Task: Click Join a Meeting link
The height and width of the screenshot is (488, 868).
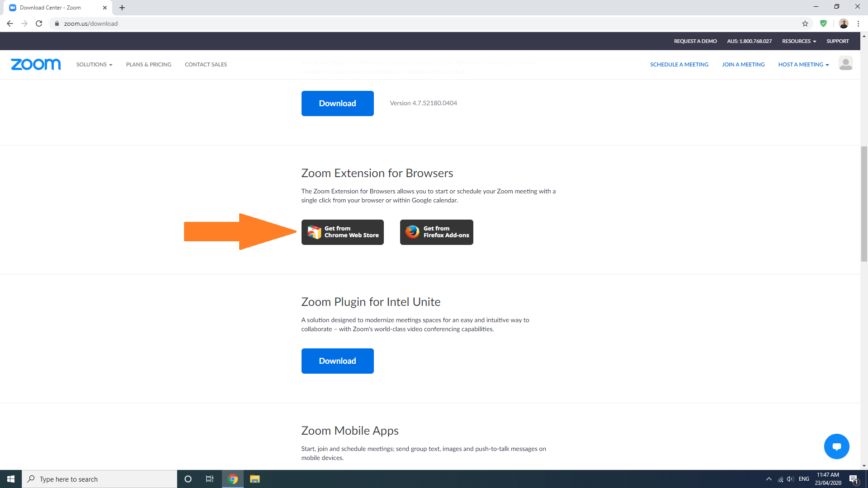Action: [743, 65]
